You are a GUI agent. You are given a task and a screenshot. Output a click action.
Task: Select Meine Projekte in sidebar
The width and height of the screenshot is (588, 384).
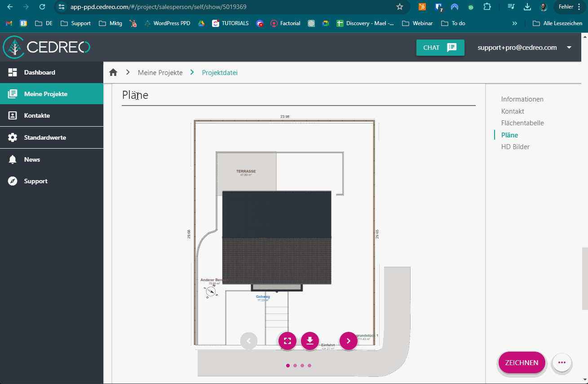[52, 94]
